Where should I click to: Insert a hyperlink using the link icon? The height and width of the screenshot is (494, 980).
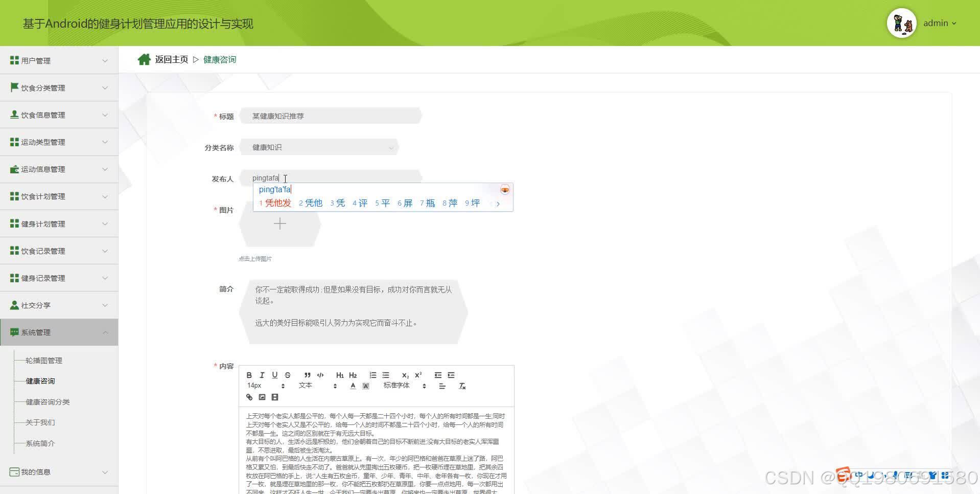click(x=250, y=397)
